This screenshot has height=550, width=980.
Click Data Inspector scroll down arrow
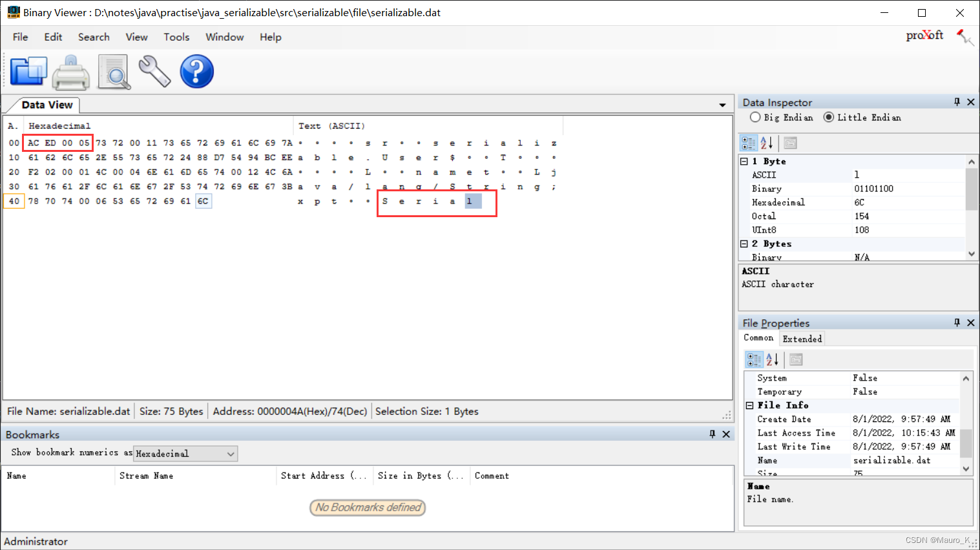tap(971, 254)
